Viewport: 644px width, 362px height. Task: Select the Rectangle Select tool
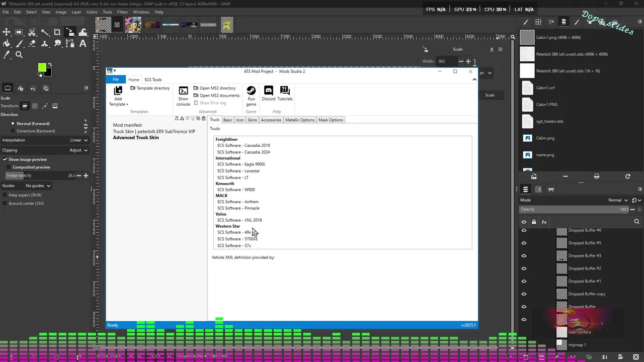[19, 32]
